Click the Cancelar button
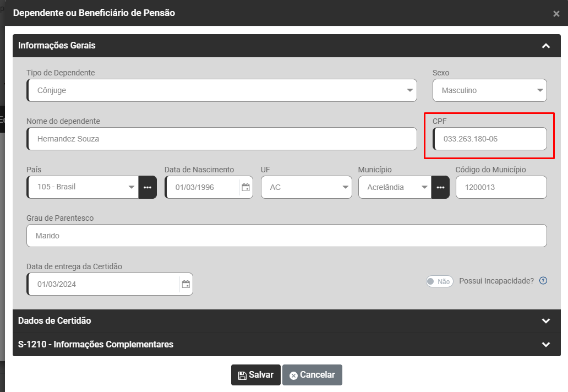The image size is (568, 392). (x=312, y=375)
